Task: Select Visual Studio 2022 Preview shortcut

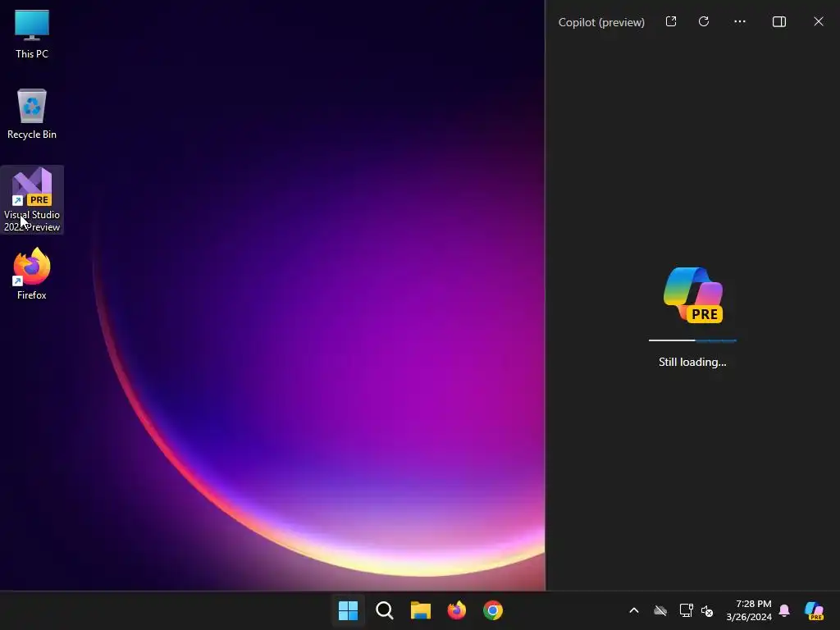Action: [32, 200]
